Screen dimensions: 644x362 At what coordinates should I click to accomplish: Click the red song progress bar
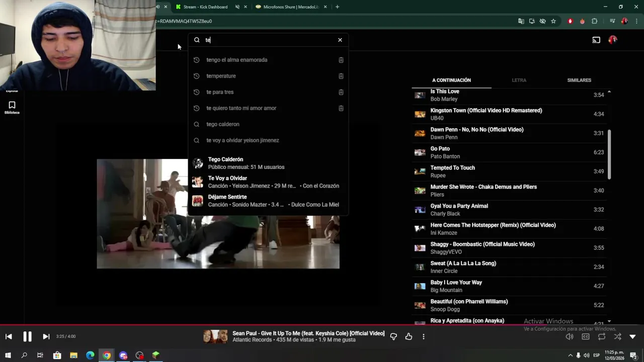[322, 325]
